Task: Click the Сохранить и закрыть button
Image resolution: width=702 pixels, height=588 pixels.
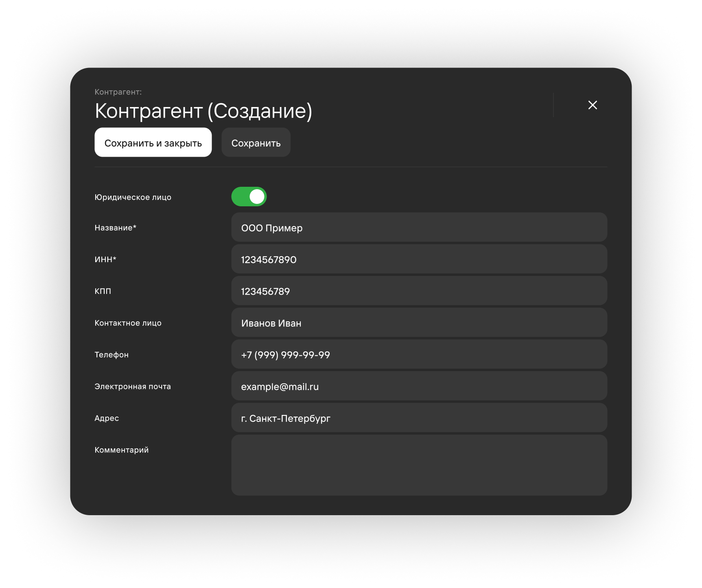Action: point(153,142)
